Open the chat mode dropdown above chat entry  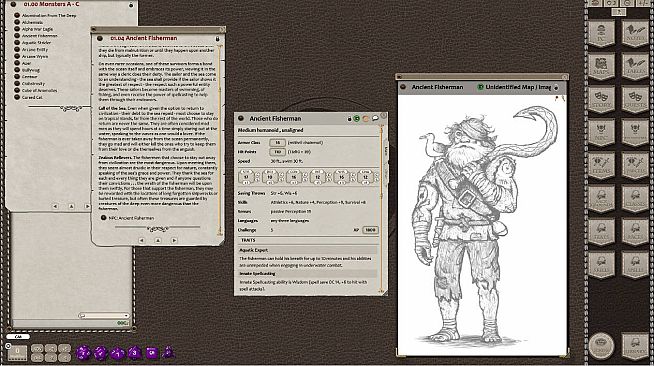click(x=104, y=316)
